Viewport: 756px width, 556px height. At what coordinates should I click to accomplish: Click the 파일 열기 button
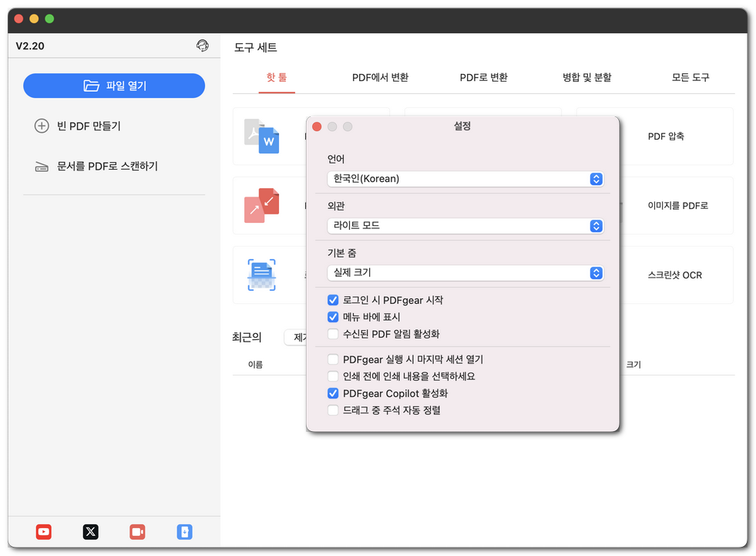click(114, 86)
